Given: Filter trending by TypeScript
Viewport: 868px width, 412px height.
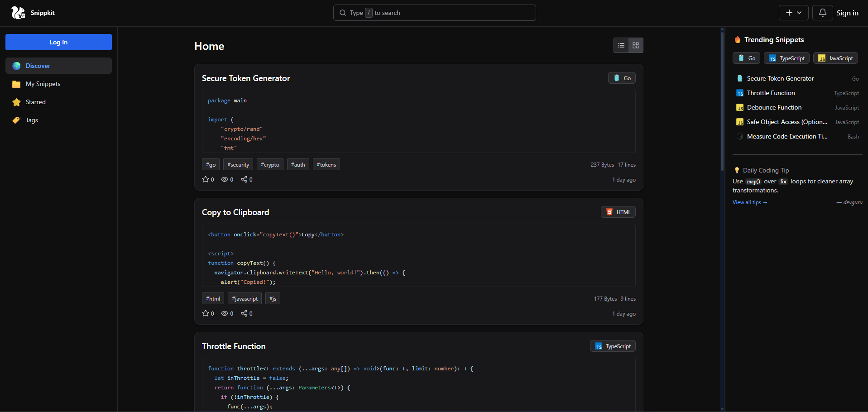Looking at the screenshot, I should click(786, 58).
